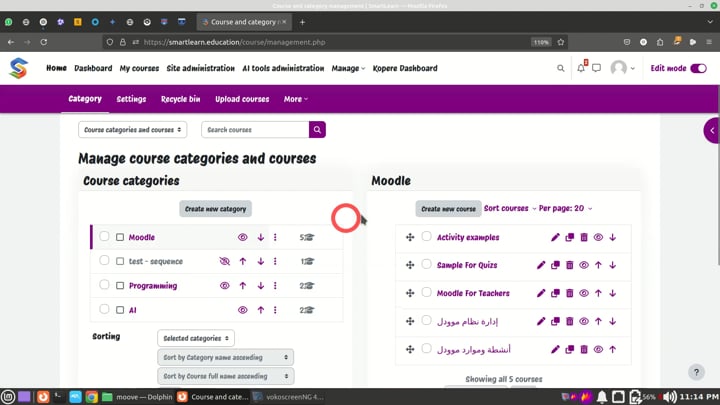
Task: Move the Moodle For Teachers course down
Action: [x=613, y=293]
